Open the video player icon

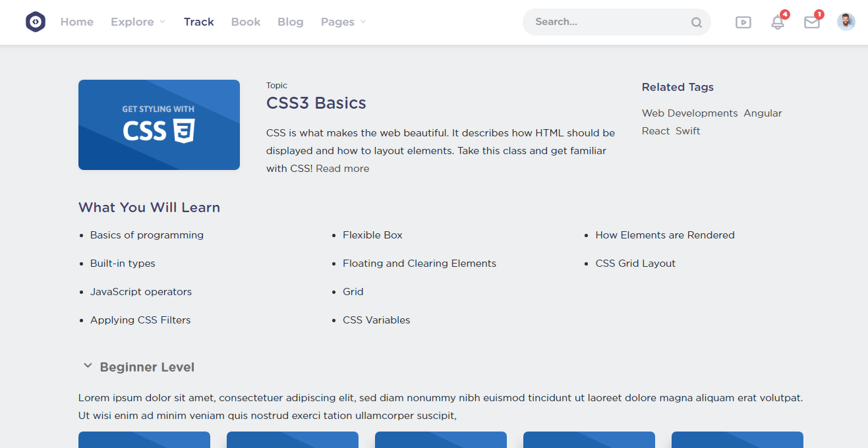(743, 22)
